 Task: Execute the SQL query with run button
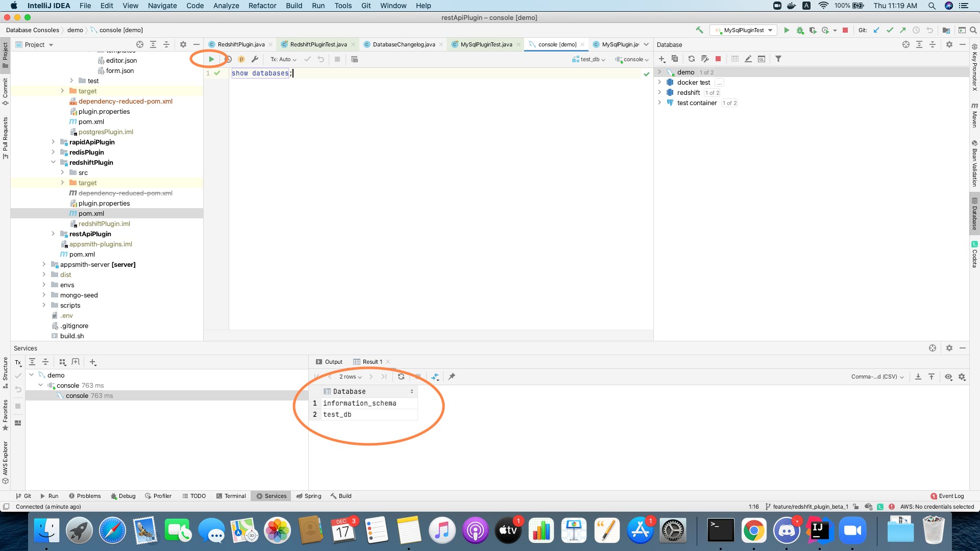point(211,59)
